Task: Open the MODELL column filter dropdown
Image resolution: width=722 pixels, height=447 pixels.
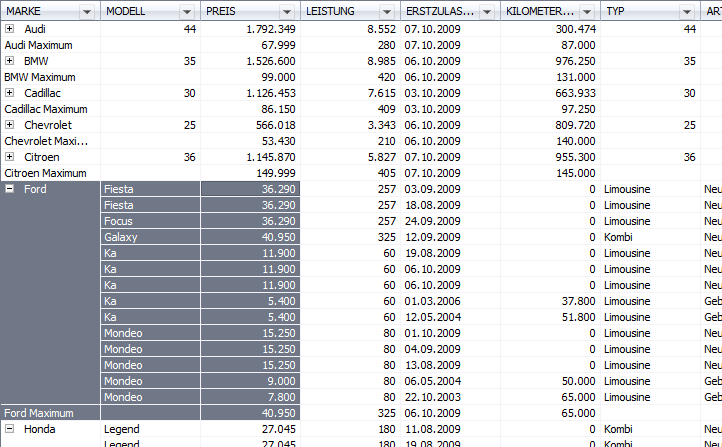Action: (186, 12)
